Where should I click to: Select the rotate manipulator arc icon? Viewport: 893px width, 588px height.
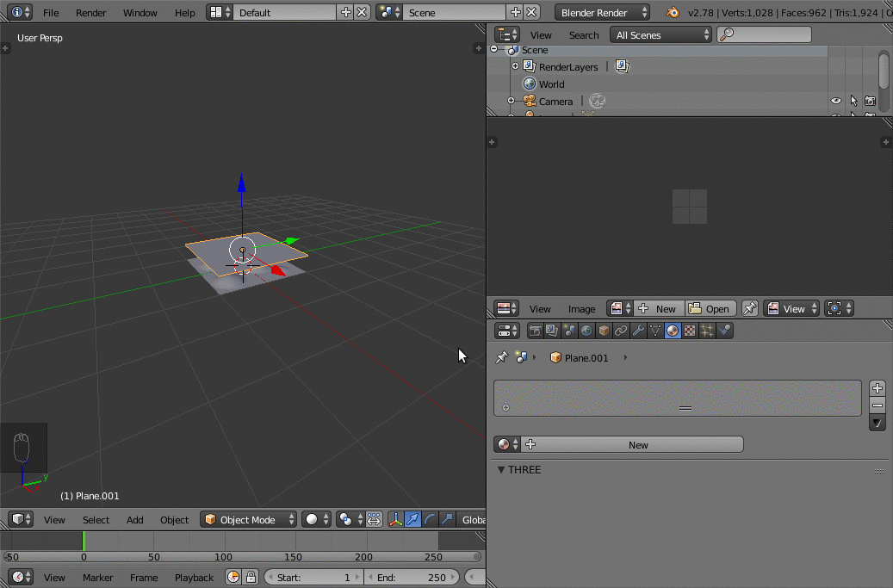(x=430, y=520)
